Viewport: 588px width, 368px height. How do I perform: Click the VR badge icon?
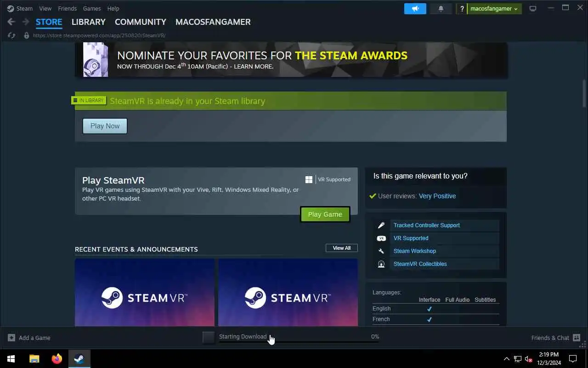tap(381, 238)
